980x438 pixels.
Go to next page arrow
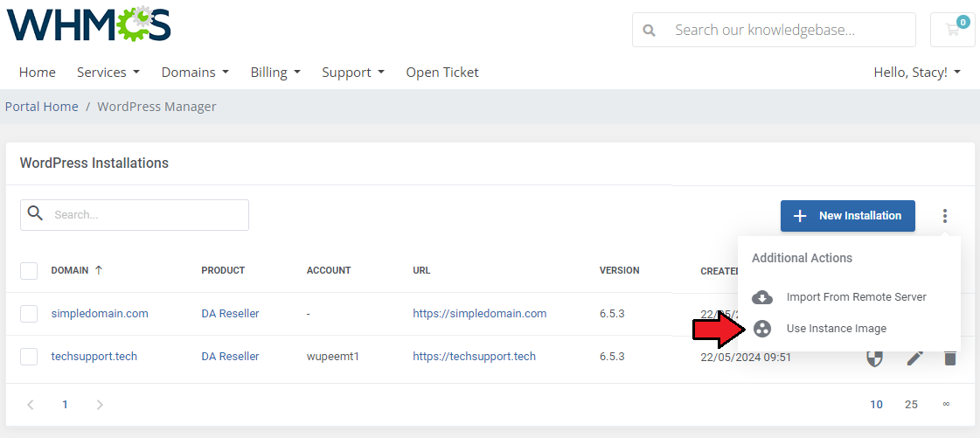100,404
